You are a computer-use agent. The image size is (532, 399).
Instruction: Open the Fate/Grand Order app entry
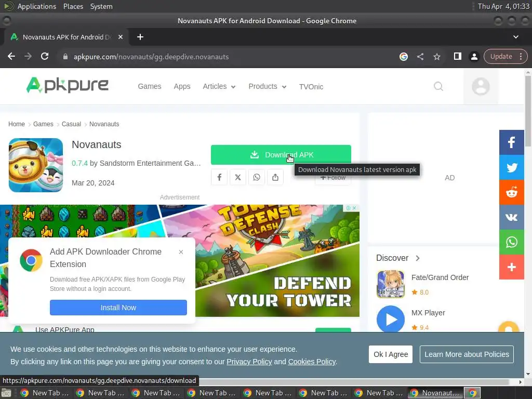point(440,277)
